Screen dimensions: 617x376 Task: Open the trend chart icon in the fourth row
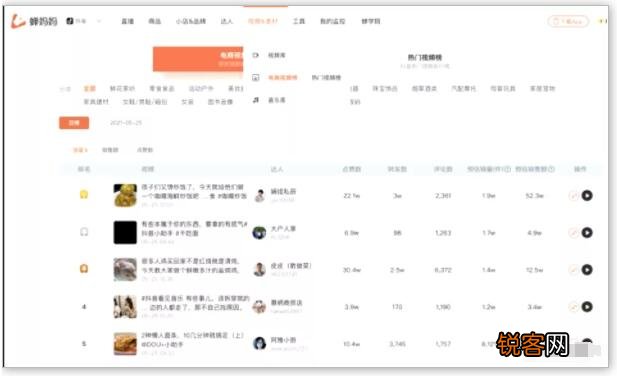tap(574, 306)
